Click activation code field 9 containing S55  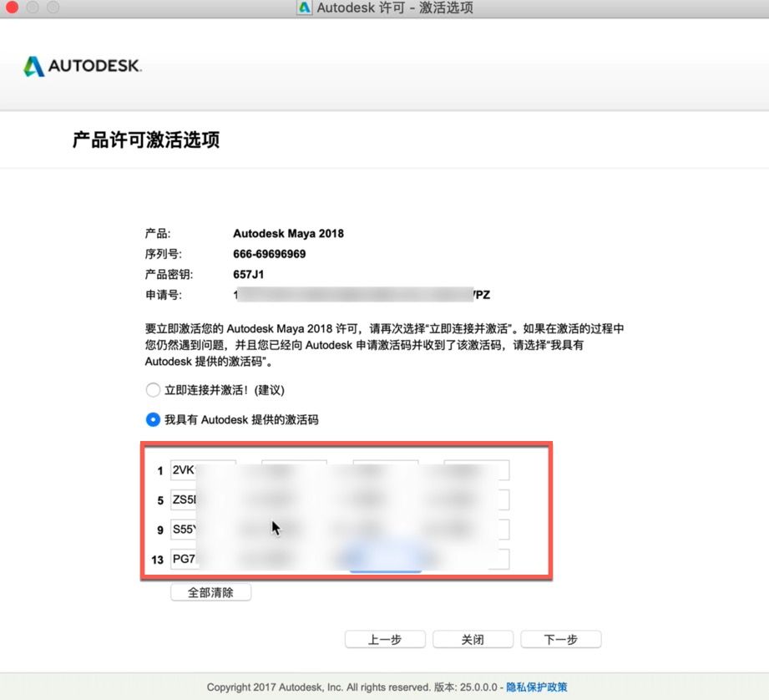[203, 530]
